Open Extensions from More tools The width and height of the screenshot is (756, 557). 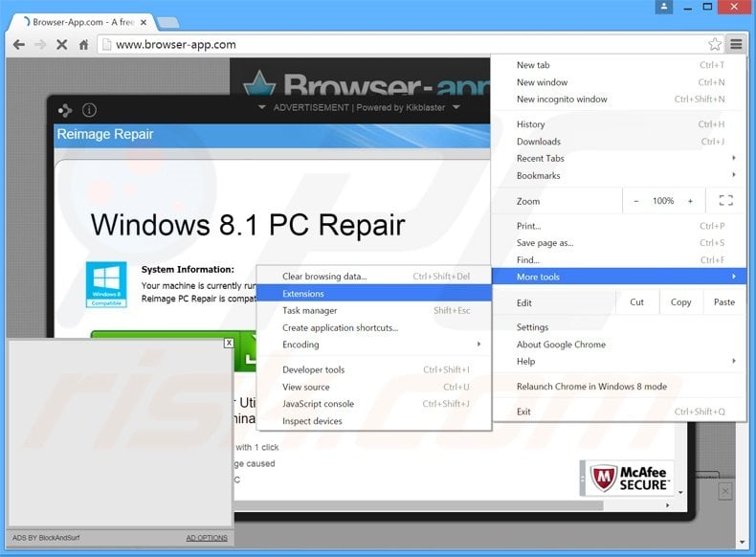click(x=374, y=294)
